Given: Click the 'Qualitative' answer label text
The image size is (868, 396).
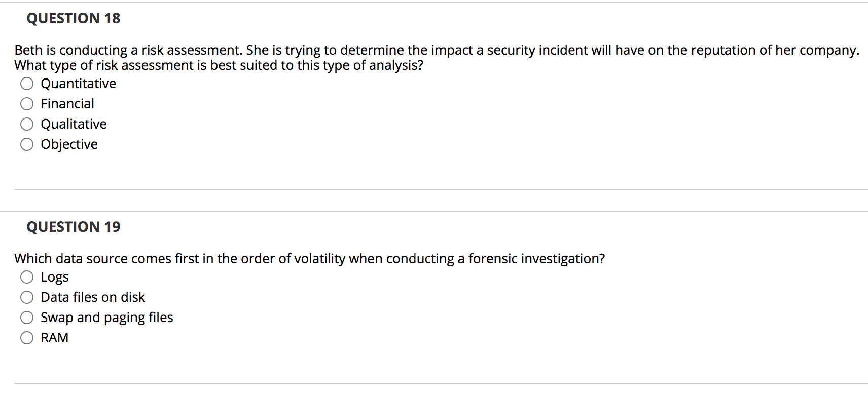Looking at the screenshot, I should click(74, 124).
